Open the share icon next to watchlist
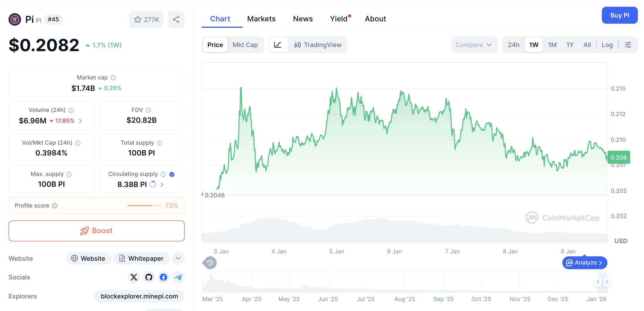The width and height of the screenshot is (644, 311). tap(176, 19)
